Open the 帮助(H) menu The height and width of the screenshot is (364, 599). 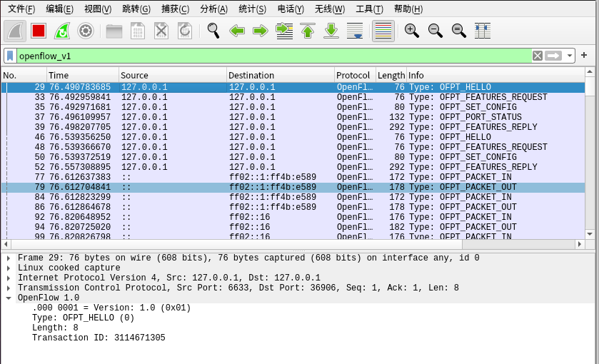pos(408,9)
